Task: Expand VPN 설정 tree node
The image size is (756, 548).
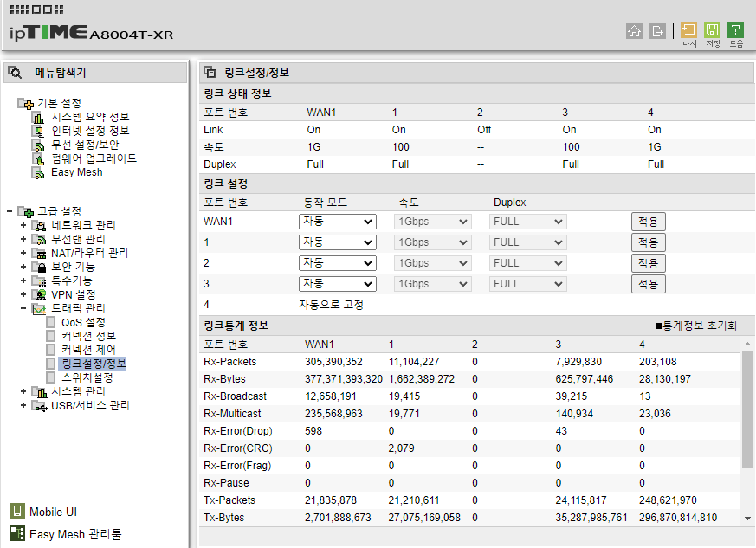Action: point(23,294)
